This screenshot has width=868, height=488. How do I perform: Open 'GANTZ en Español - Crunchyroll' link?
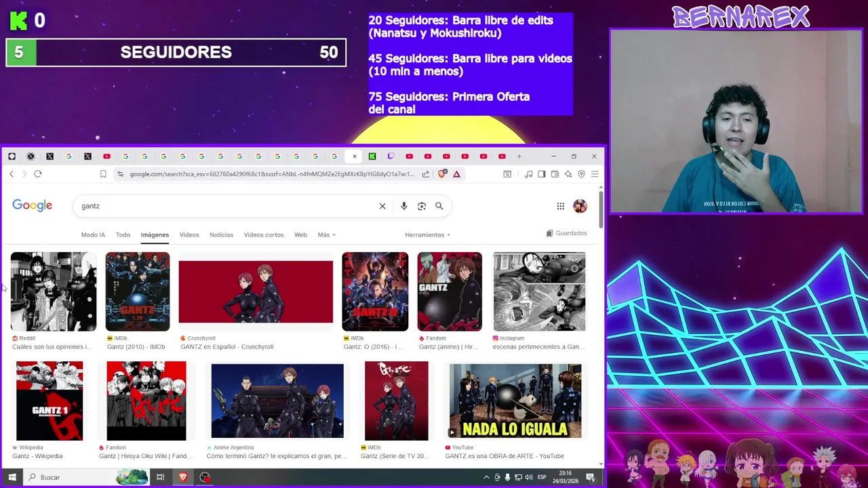pos(227,347)
